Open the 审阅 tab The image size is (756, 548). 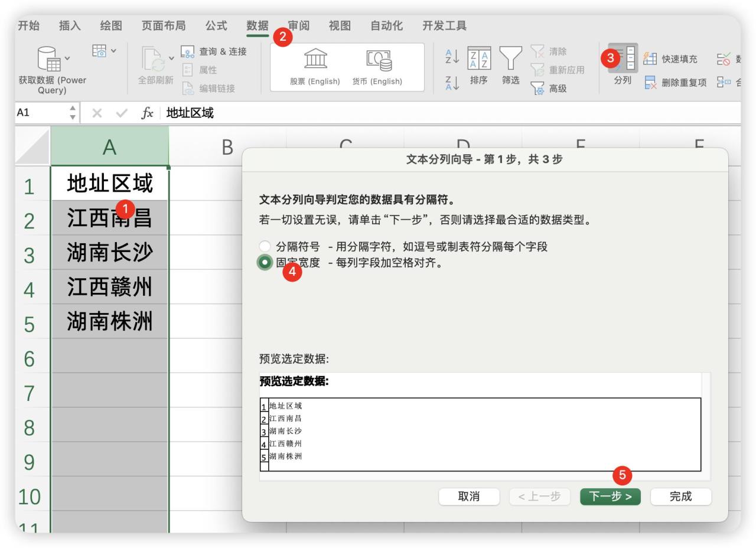[298, 26]
